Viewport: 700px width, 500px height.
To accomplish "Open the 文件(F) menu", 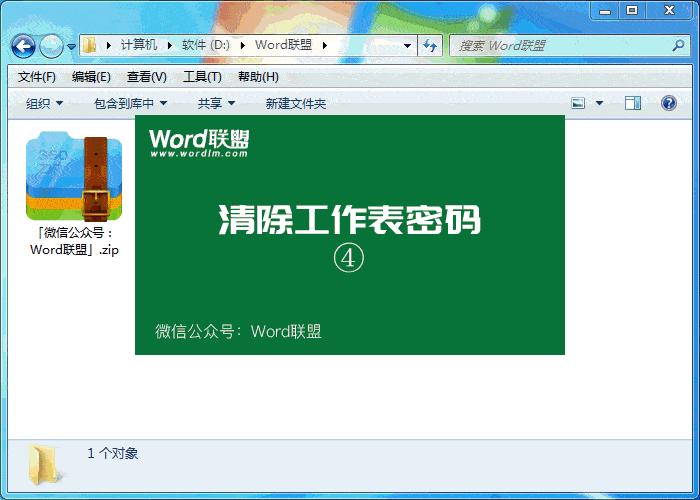I will pos(37,77).
